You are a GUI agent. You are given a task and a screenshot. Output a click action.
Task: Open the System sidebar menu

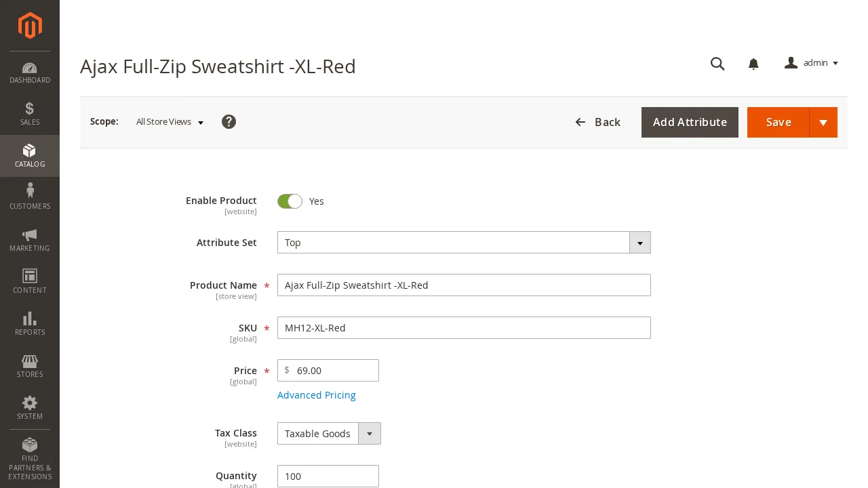click(x=30, y=408)
